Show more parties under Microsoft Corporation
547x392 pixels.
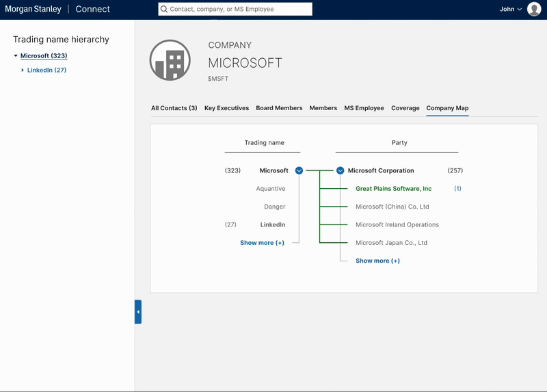377,261
